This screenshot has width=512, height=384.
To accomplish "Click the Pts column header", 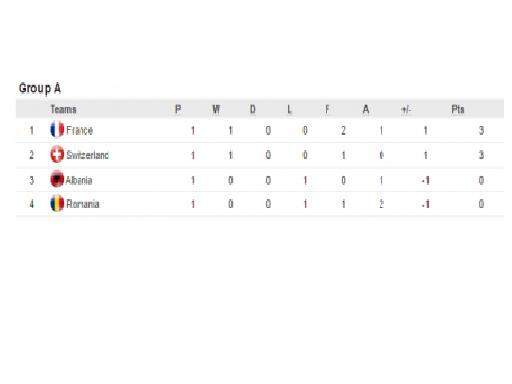I will coord(458,109).
